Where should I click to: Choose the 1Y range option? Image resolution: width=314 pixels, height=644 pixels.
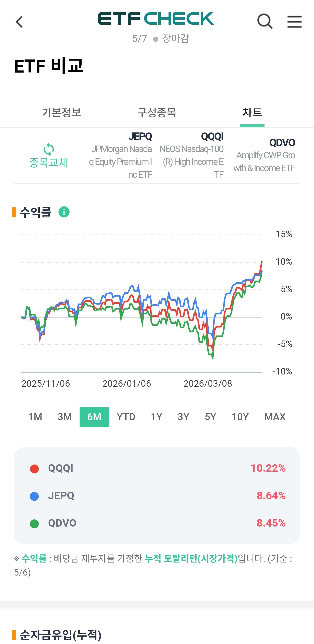point(156,417)
